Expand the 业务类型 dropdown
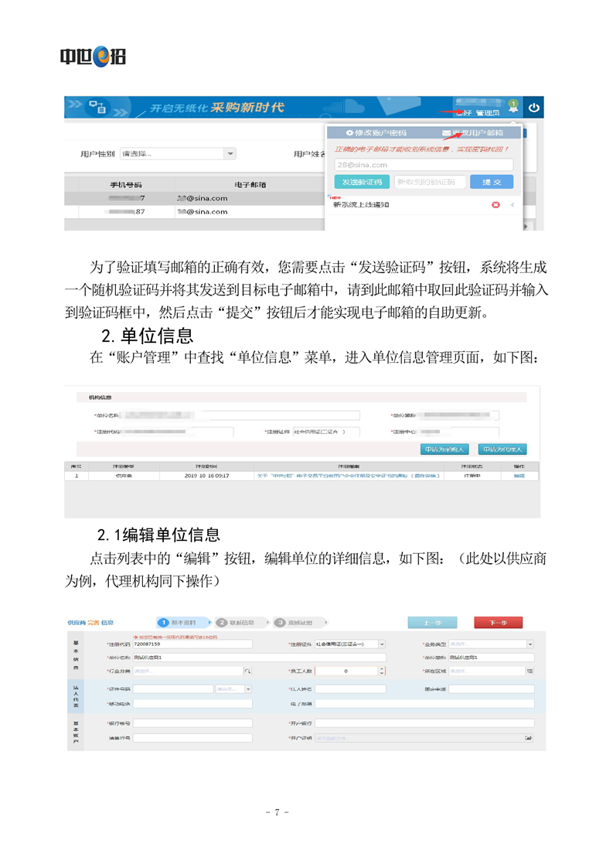 point(530,644)
